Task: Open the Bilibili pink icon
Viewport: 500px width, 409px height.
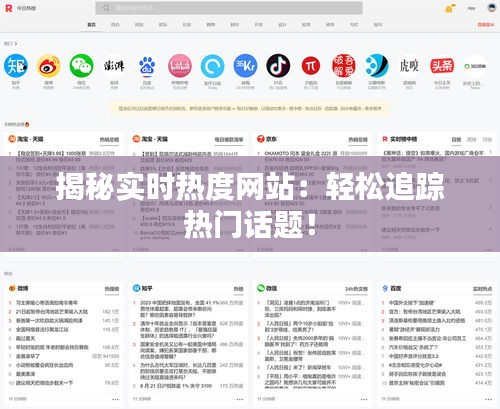Action: click(180, 66)
